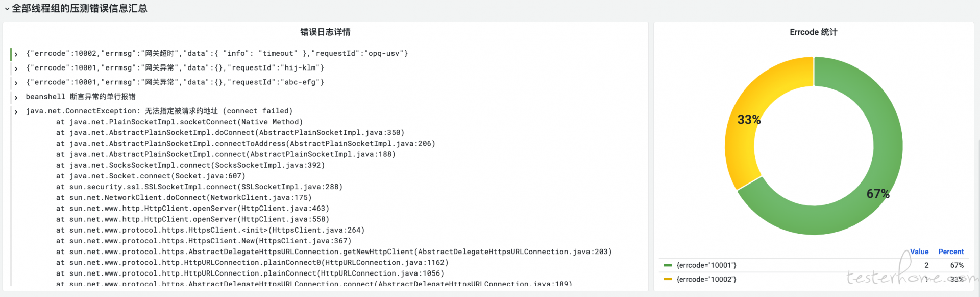Viewport: 980px width, 297px height.
Task: Expand the beanshell 断言异常 log row
Action: (16, 97)
